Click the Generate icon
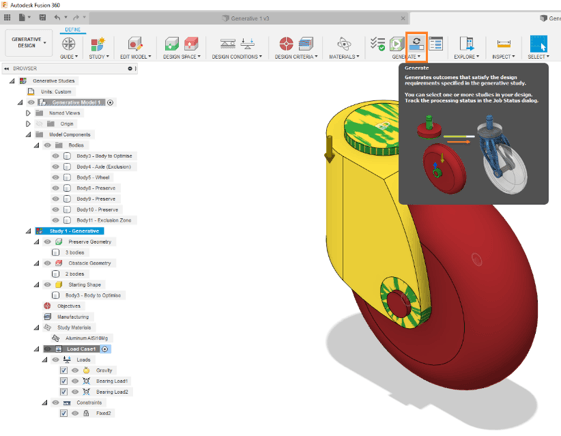Image resolution: width=561 pixels, height=436 pixels. pyautogui.click(x=416, y=44)
